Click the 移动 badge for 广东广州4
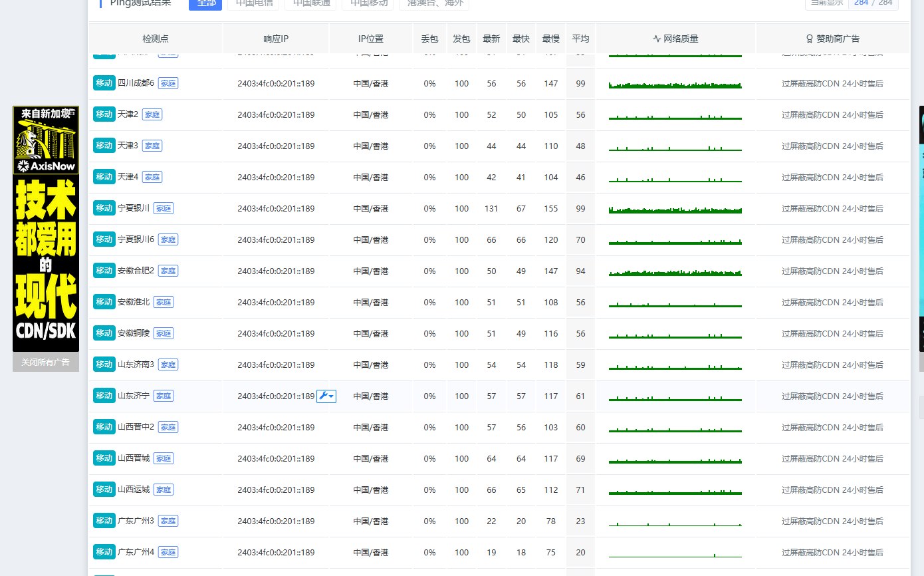 [x=104, y=552]
